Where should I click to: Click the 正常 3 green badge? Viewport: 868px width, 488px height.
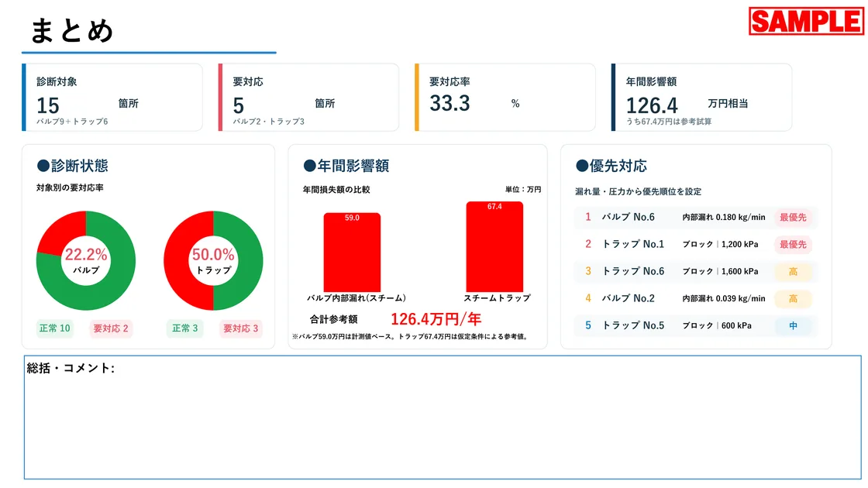[185, 328]
